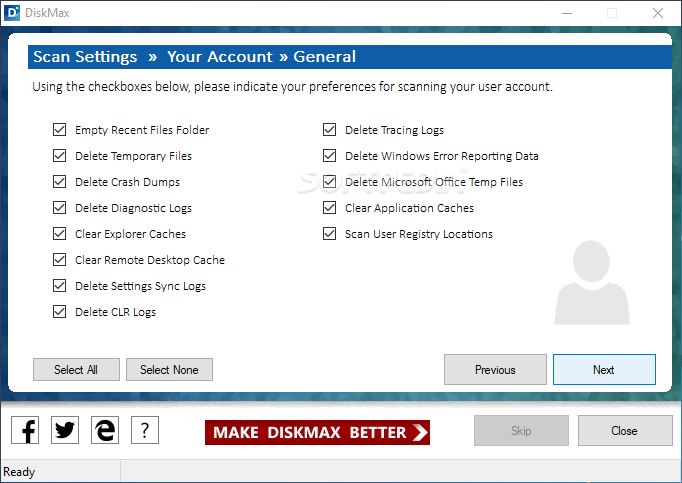
Task: Click the Select None button
Action: pos(169,369)
